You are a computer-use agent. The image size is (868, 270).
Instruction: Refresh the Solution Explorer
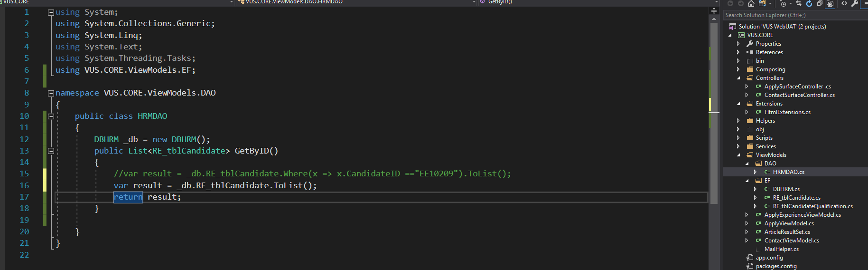tap(809, 4)
